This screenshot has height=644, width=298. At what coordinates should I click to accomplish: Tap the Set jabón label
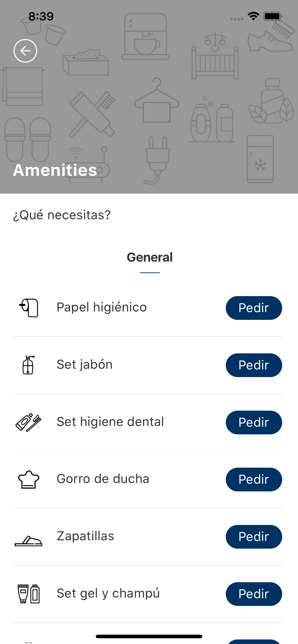pyautogui.click(x=84, y=364)
